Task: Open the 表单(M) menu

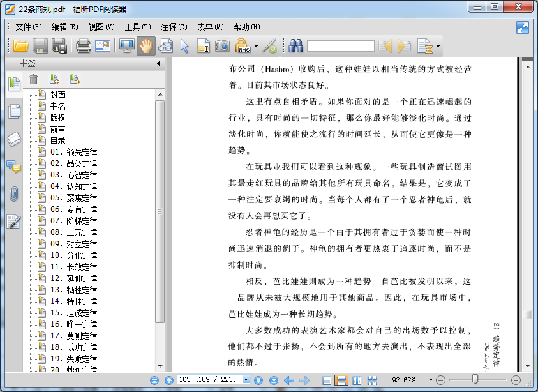Action: 211,27
